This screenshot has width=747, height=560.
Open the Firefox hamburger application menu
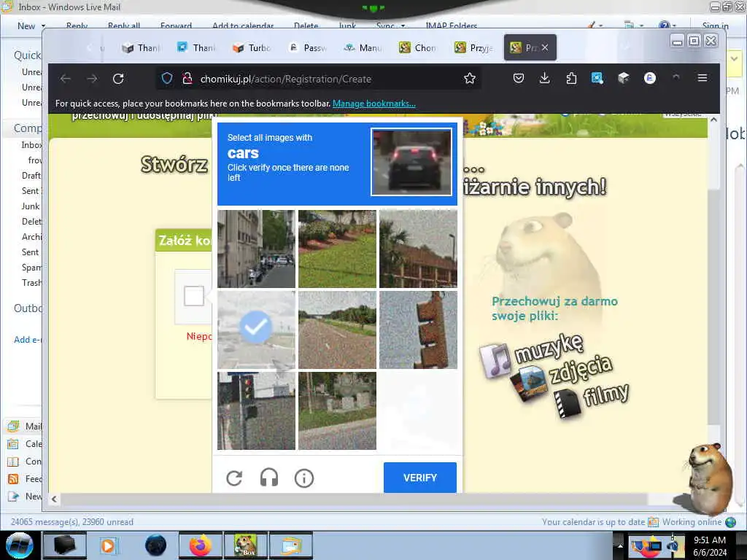[x=703, y=77]
